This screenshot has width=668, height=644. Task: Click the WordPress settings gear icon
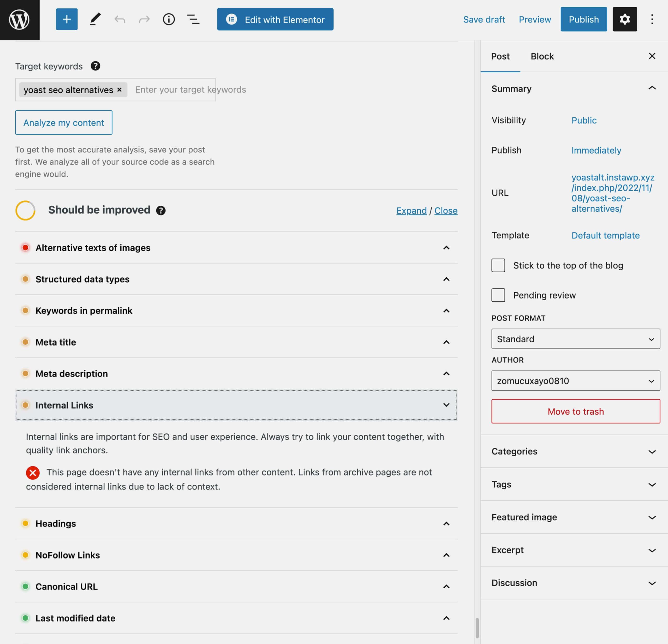pyautogui.click(x=624, y=19)
